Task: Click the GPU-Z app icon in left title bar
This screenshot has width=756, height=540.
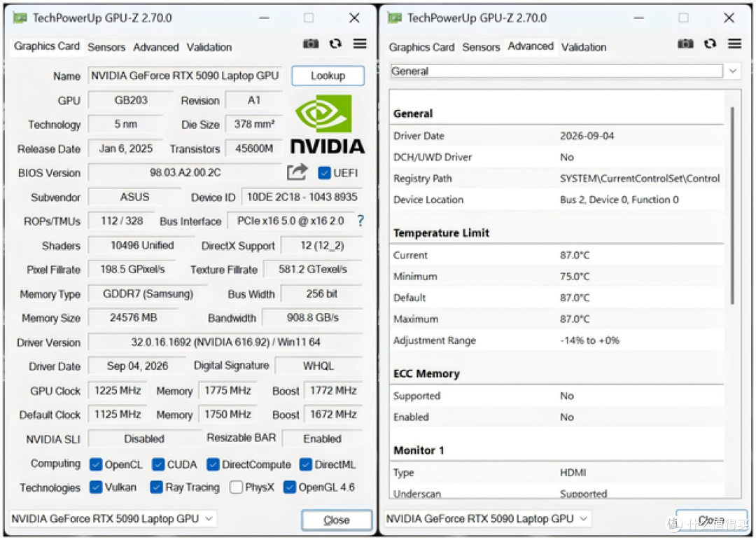Action: 20,18
